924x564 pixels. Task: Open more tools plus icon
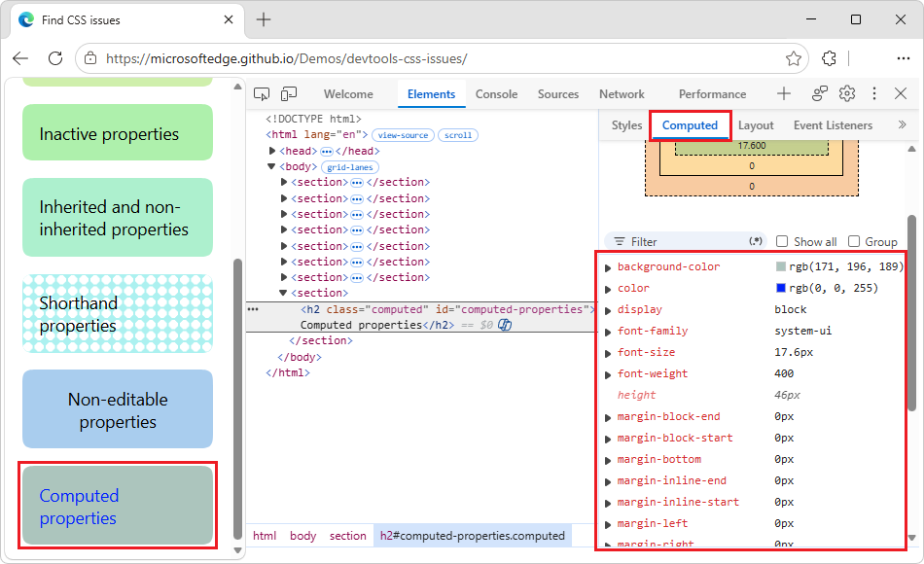point(784,93)
